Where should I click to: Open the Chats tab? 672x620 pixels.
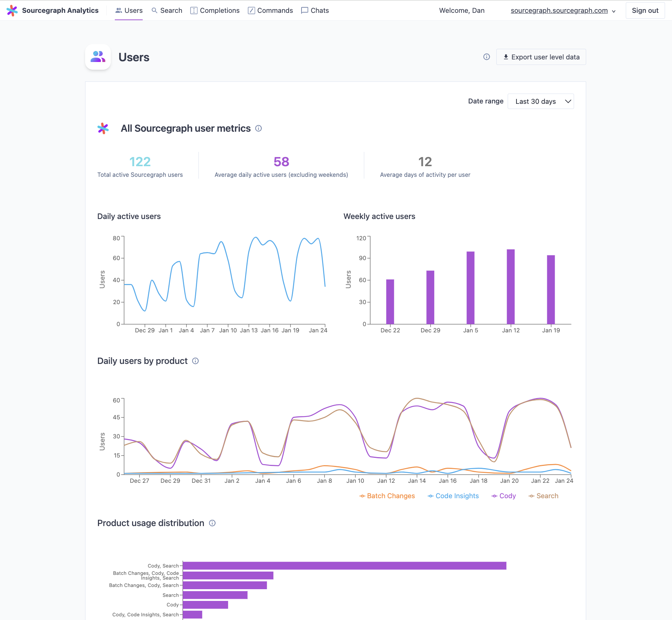[x=315, y=11]
